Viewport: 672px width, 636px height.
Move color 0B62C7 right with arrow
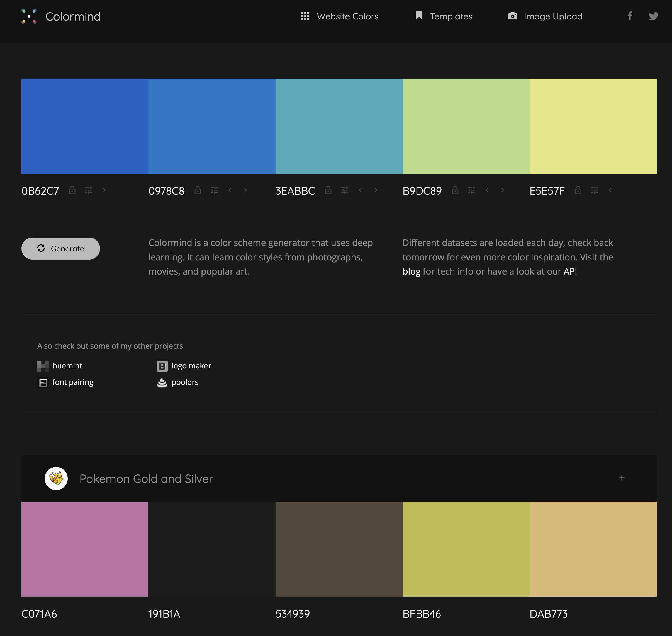point(104,190)
